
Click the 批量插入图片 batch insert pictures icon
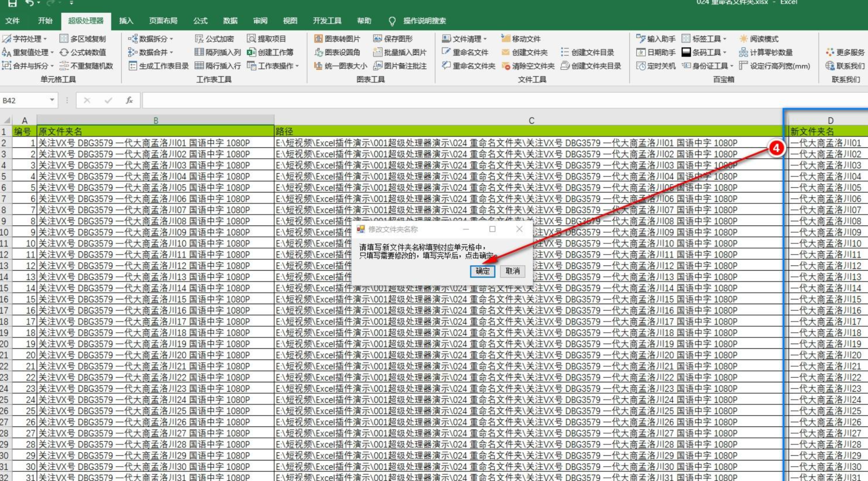coord(378,52)
